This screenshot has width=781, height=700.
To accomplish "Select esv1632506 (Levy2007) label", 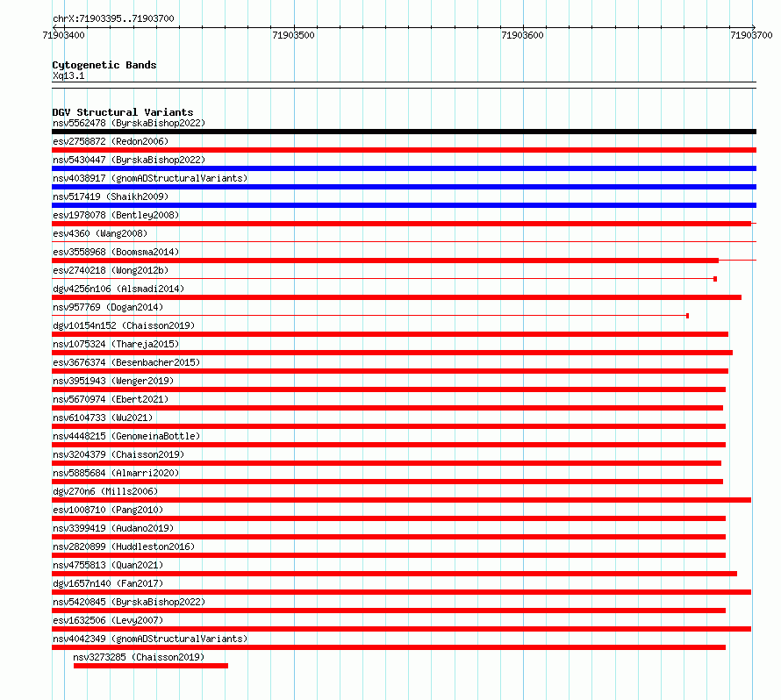I will tap(108, 620).
